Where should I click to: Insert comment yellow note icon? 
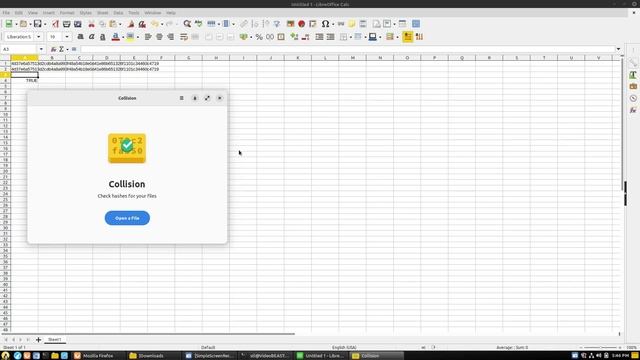coord(351,24)
